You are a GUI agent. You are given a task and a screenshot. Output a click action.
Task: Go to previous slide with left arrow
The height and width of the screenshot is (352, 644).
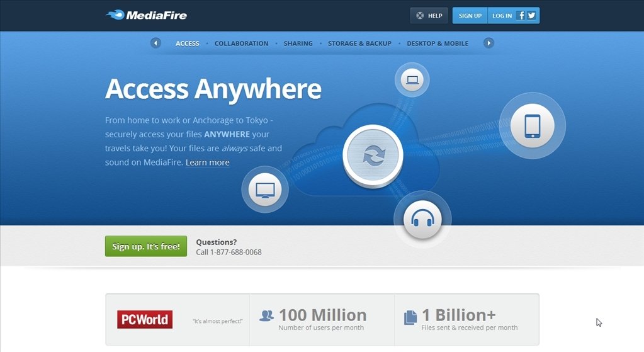[x=155, y=43]
